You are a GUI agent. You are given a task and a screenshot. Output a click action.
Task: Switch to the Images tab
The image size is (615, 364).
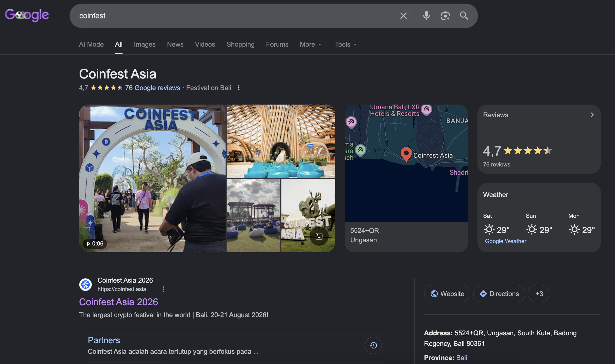tap(145, 44)
